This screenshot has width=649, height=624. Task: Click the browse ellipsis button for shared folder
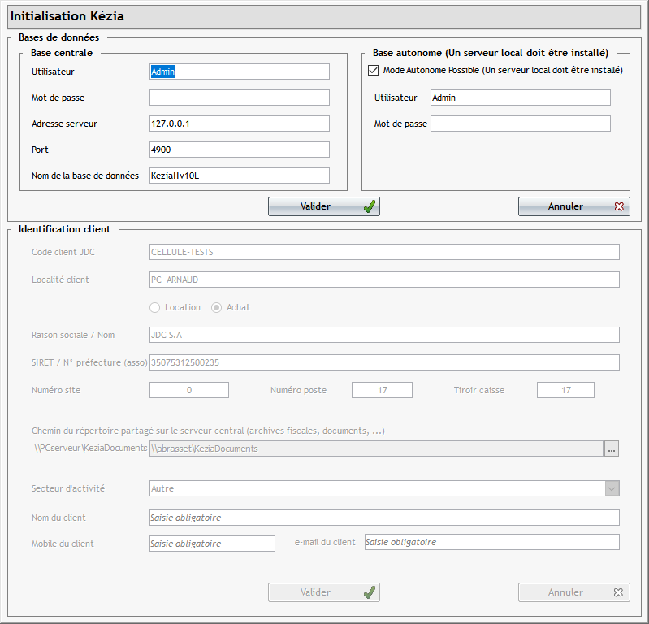click(x=612, y=449)
